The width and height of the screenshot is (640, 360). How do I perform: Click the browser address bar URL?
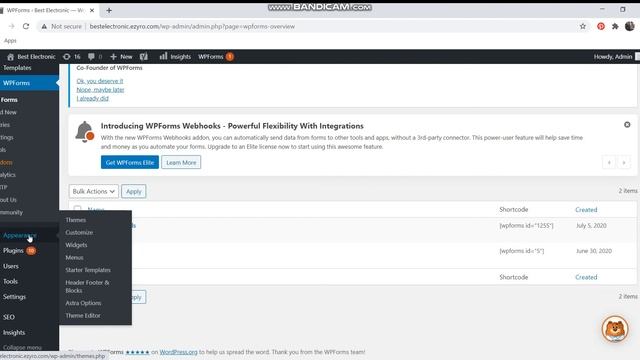click(192, 26)
